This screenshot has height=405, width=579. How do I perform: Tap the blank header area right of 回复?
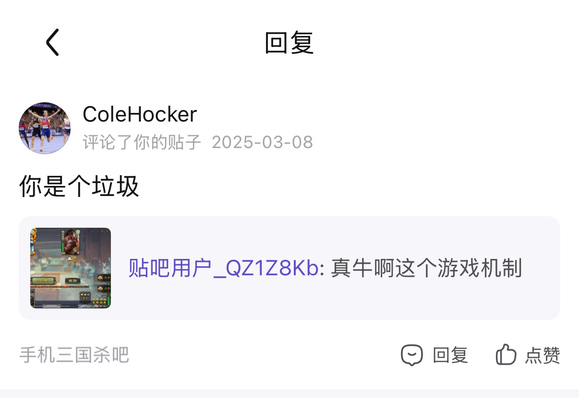(443, 43)
